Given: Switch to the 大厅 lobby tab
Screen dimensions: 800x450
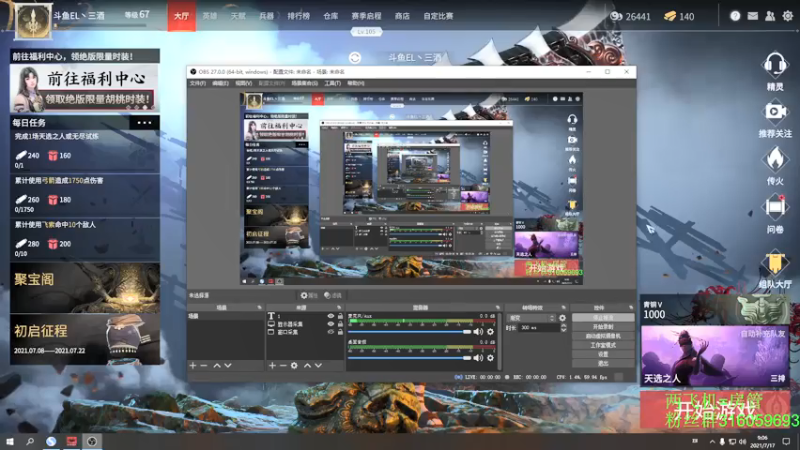Looking at the screenshot, I should pos(182,16).
